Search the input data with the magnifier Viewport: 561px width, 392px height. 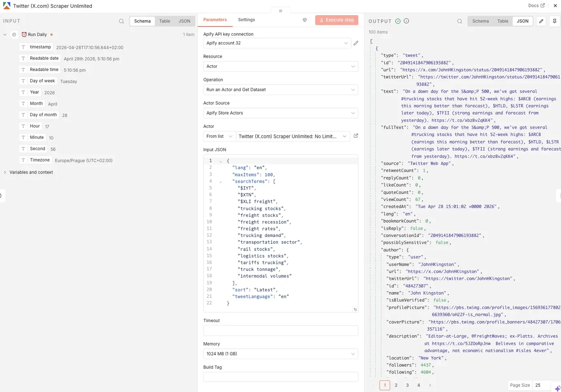121,21
